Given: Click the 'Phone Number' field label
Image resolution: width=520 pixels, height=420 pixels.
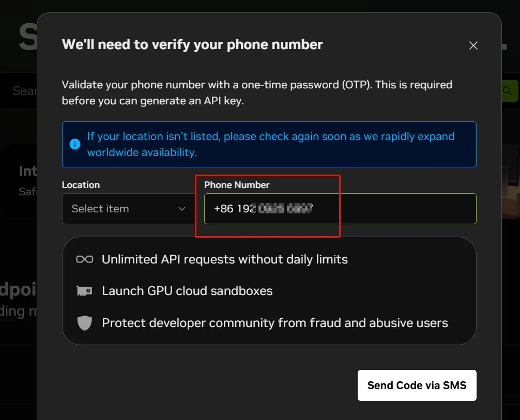Looking at the screenshot, I should pyautogui.click(x=237, y=185).
